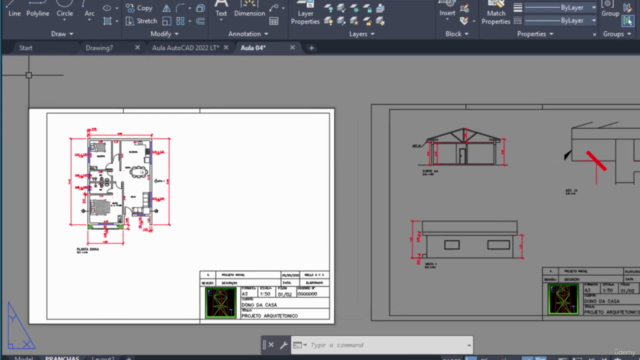The image size is (640, 360).
Task: Open the Properties panel dialog launcher arrow
Action: point(594,35)
